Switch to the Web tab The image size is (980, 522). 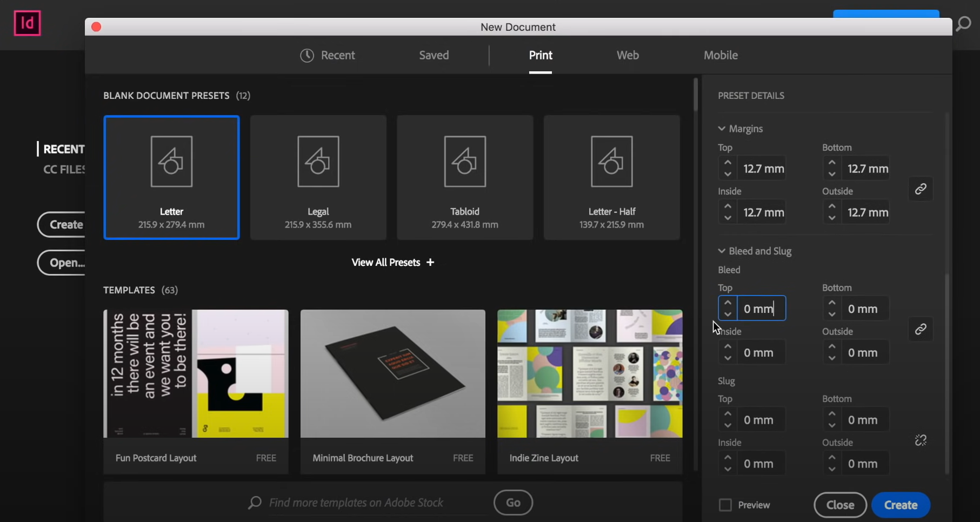coord(627,55)
